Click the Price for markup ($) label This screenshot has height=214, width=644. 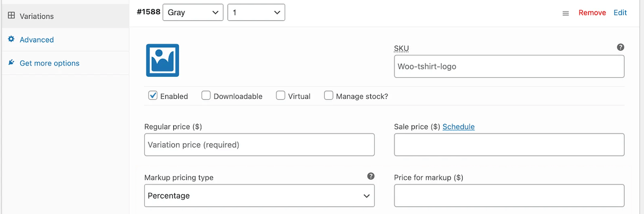pyautogui.click(x=428, y=178)
